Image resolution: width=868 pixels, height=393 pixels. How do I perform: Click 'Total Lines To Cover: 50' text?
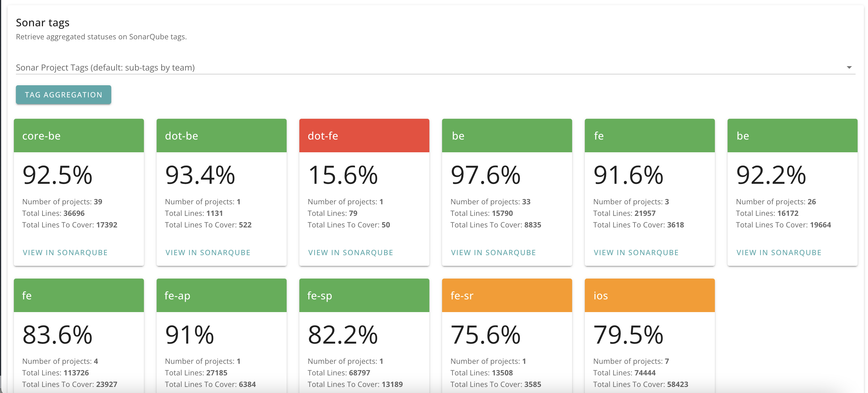349,225
